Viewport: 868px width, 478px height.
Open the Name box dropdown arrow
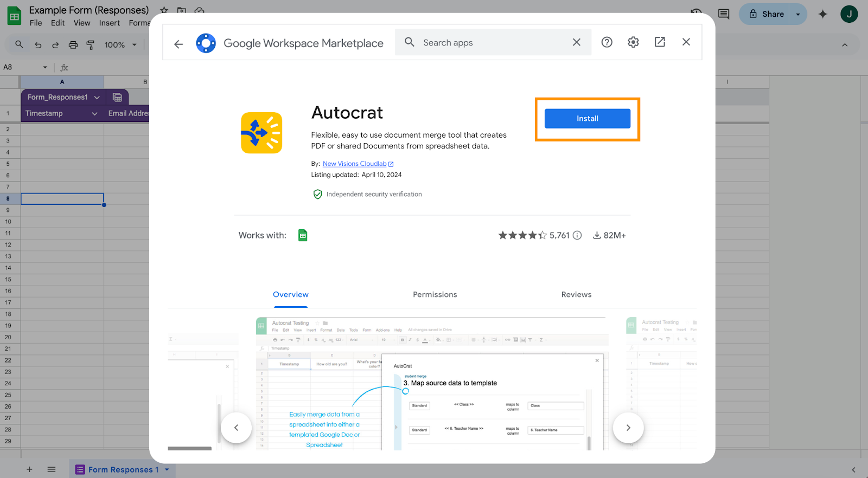(45, 67)
